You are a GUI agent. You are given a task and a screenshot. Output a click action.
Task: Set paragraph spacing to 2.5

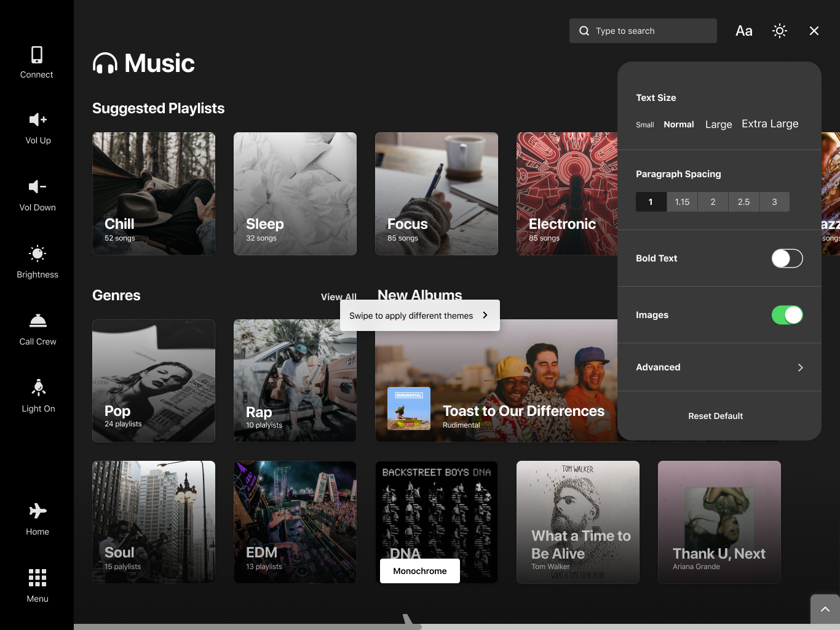tap(743, 202)
